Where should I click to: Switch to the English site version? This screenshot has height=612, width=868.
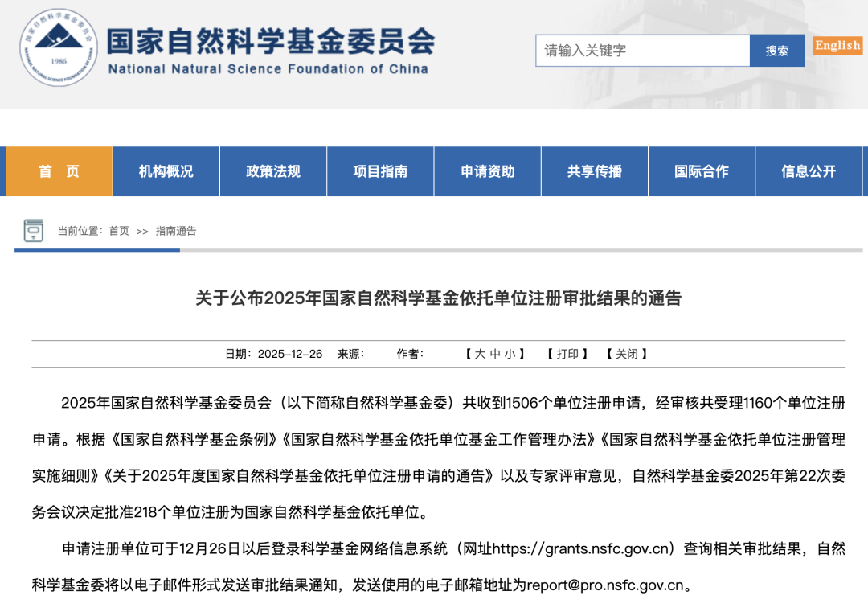click(x=837, y=46)
